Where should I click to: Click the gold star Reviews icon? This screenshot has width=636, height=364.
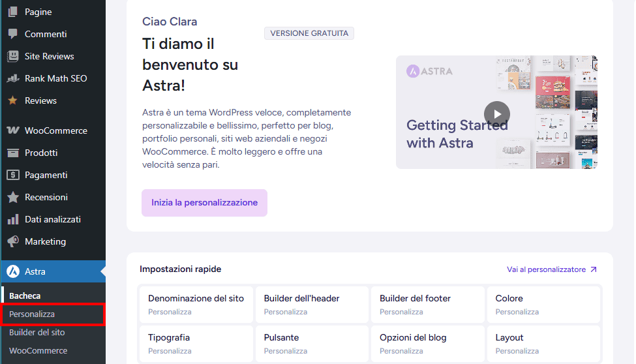tap(12, 100)
